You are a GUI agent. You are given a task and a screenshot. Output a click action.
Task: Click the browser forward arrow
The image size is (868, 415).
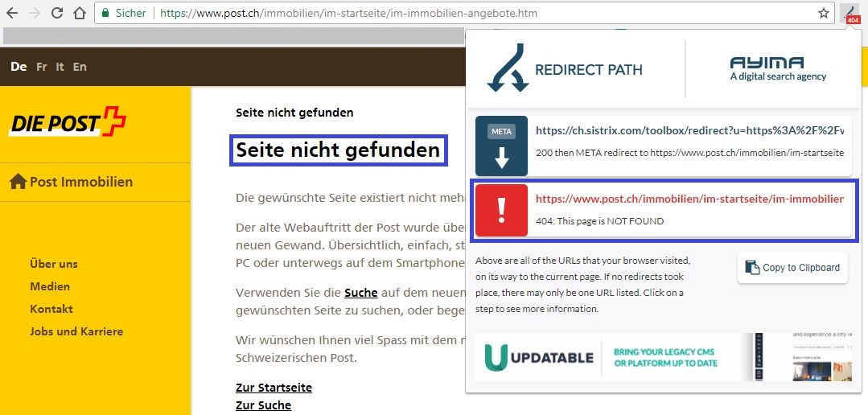[x=35, y=14]
